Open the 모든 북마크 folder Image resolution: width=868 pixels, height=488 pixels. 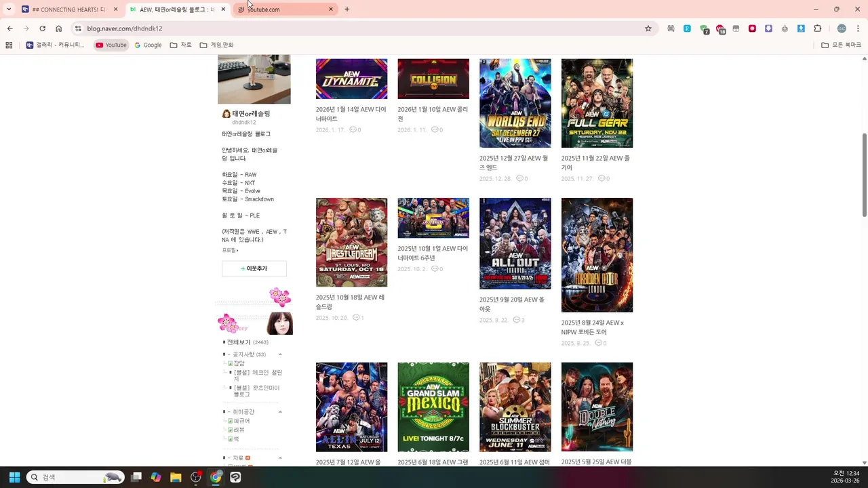coord(841,45)
